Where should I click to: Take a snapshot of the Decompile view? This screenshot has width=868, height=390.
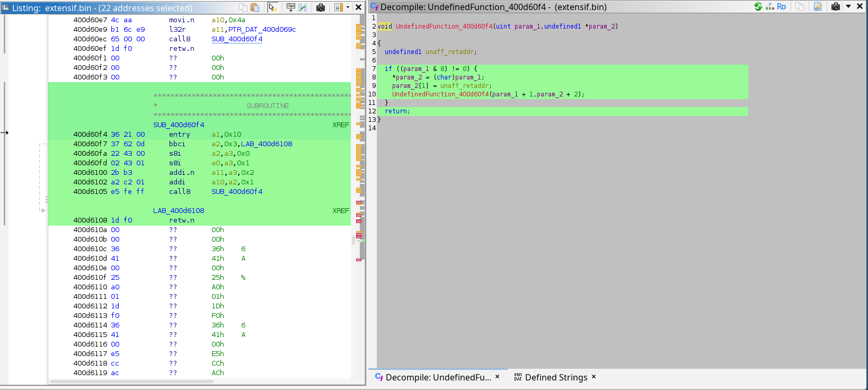(836, 6)
